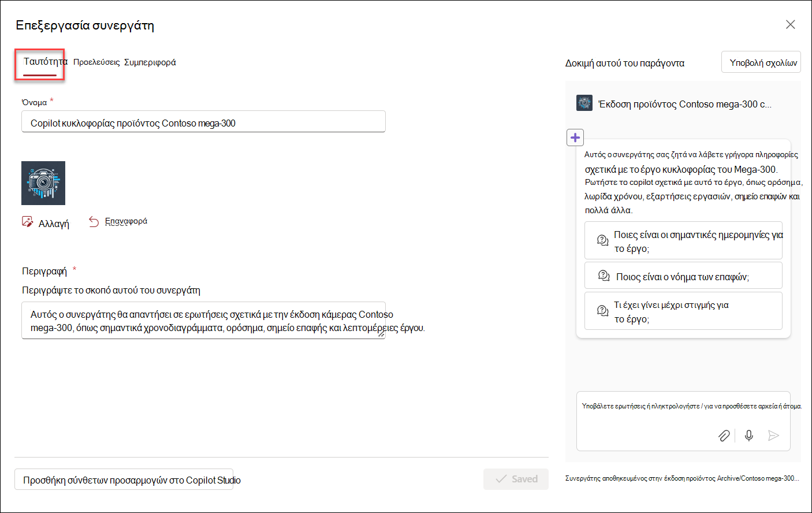Image resolution: width=812 pixels, height=513 pixels.
Task: Select prompt Ποιος είναι ο νόημα των επαφών
Action: click(x=683, y=276)
